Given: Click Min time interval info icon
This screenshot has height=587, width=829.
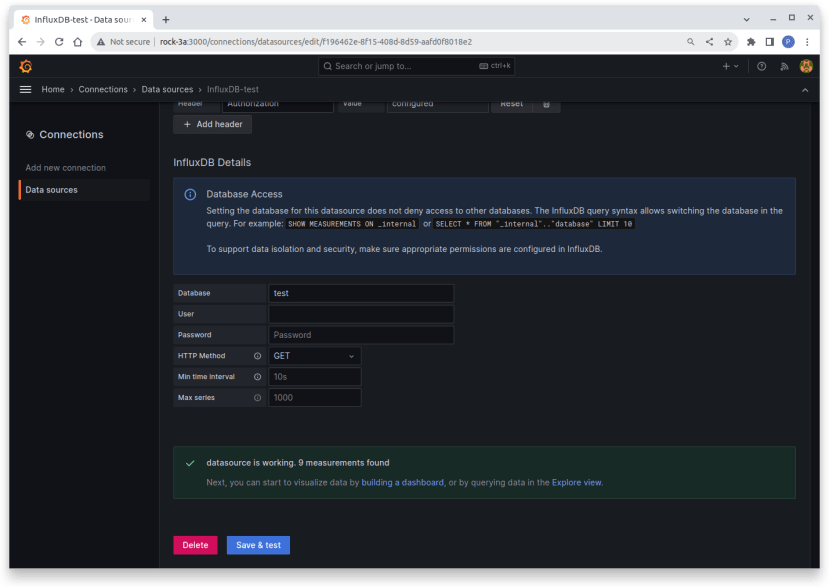Looking at the screenshot, I should click(x=257, y=377).
